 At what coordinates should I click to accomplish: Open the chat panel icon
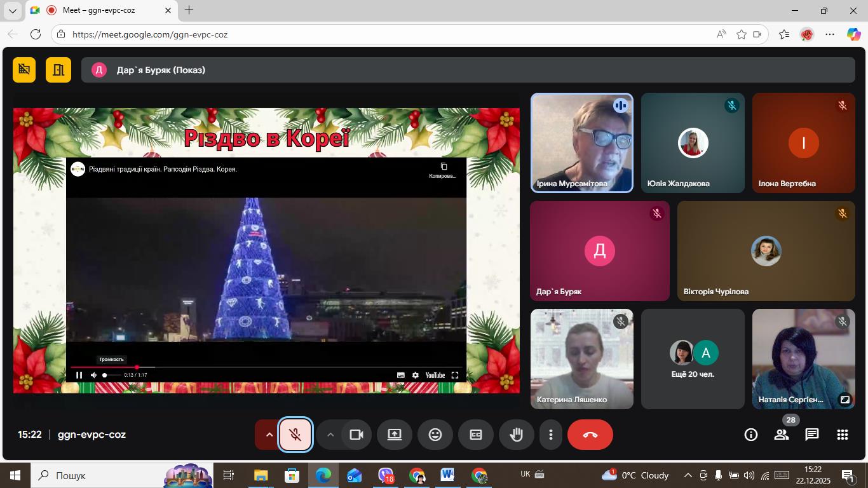811,435
